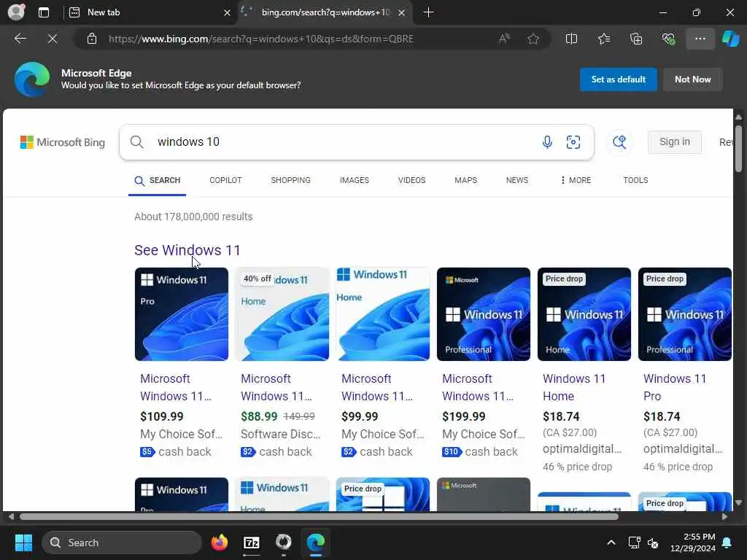Show hidden system tray icons
The height and width of the screenshot is (560, 747).
coord(611,542)
